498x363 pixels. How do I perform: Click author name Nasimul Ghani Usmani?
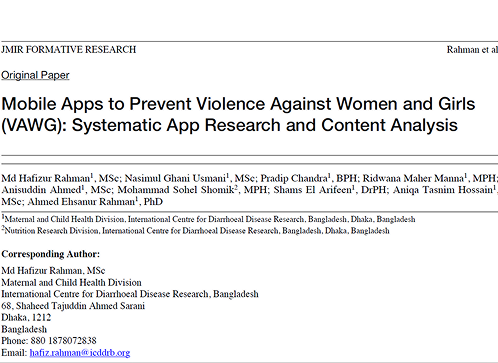click(175, 178)
